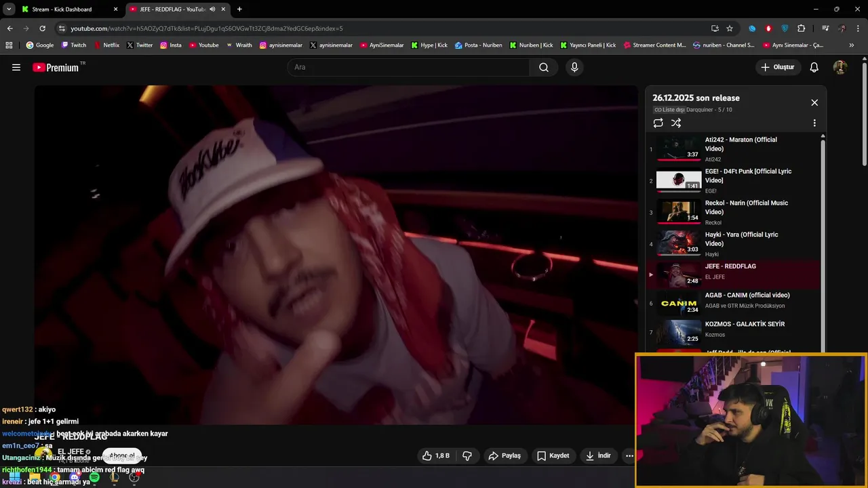
Task: Switch to Stream - Kick Dashboard tab
Action: (69, 9)
